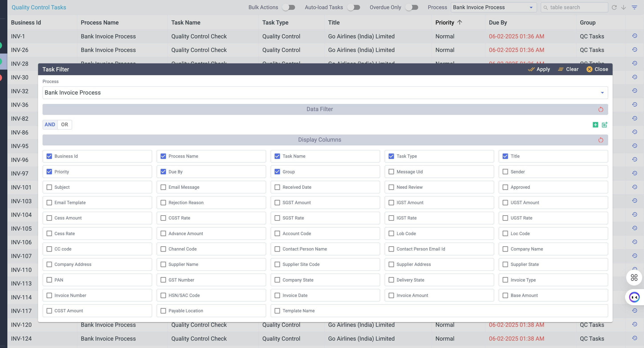Open the filter list icon
This screenshot has height=348, width=644.
[x=634, y=8]
